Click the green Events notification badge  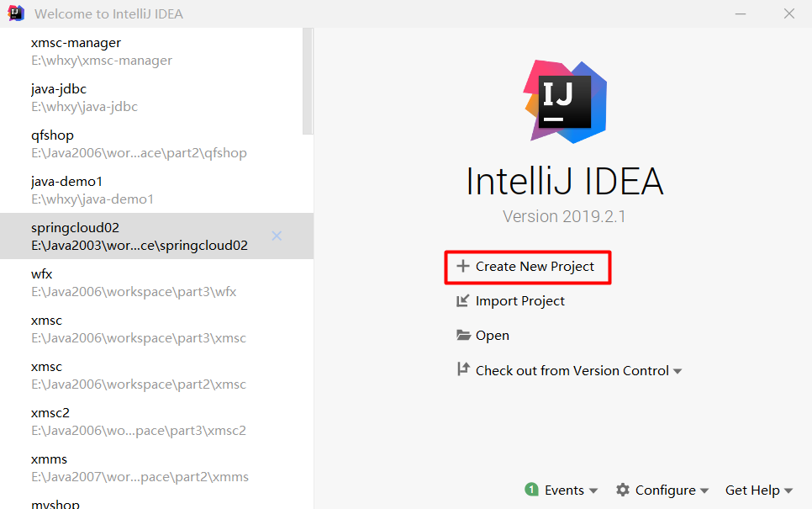coord(531,490)
